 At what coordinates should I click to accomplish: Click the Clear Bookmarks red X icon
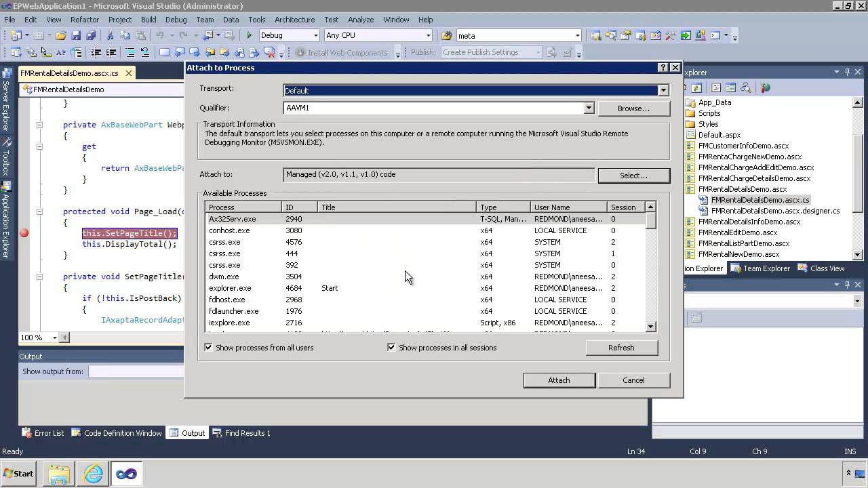(269, 52)
